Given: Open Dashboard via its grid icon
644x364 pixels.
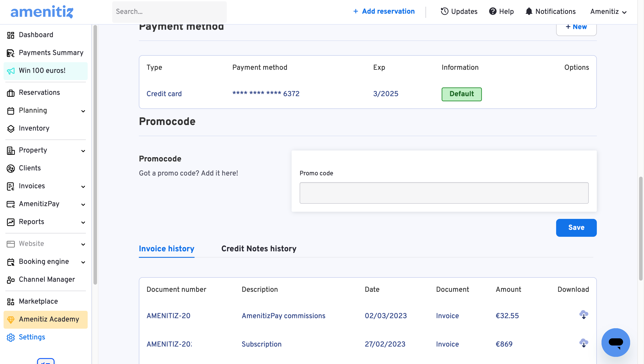Looking at the screenshot, I should click(x=11, y=35).
